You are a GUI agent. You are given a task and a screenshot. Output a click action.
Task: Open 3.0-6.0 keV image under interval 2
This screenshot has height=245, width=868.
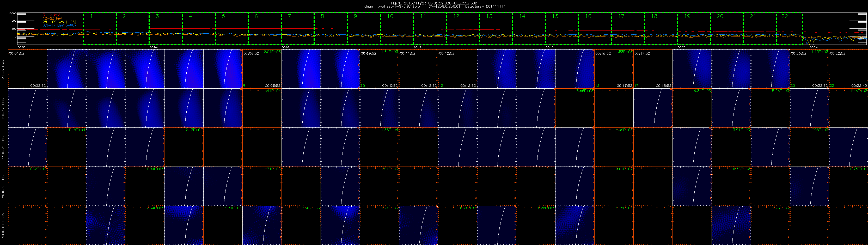click(67, 69)
